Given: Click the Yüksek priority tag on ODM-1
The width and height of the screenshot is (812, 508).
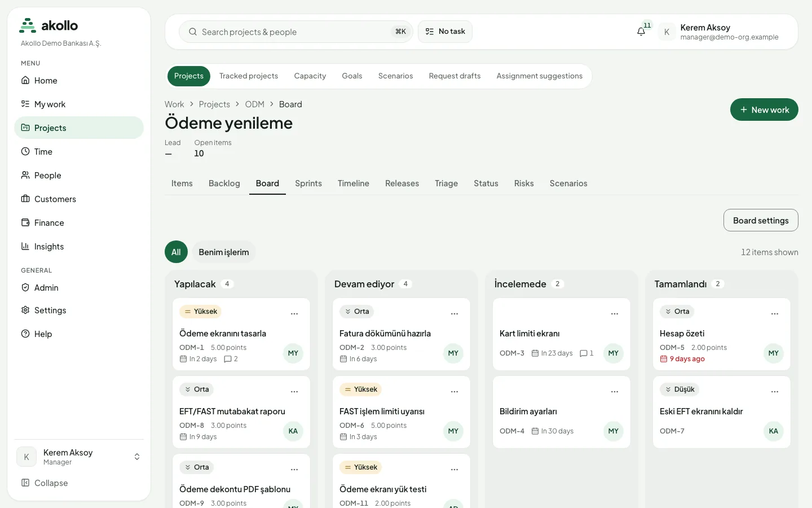Looking at the screenshot, I should pos(200,312).
